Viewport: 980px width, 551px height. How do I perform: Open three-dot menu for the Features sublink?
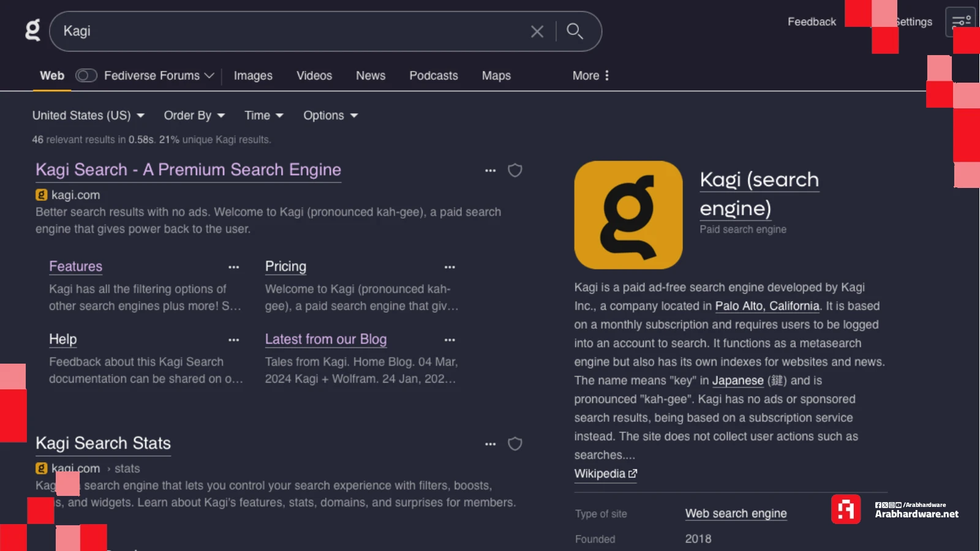tap(233, 267)
